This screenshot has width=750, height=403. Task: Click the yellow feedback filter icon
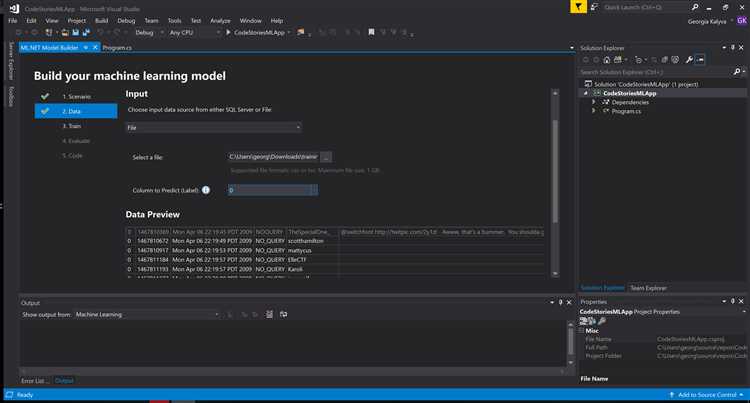[x=578, y=7]
